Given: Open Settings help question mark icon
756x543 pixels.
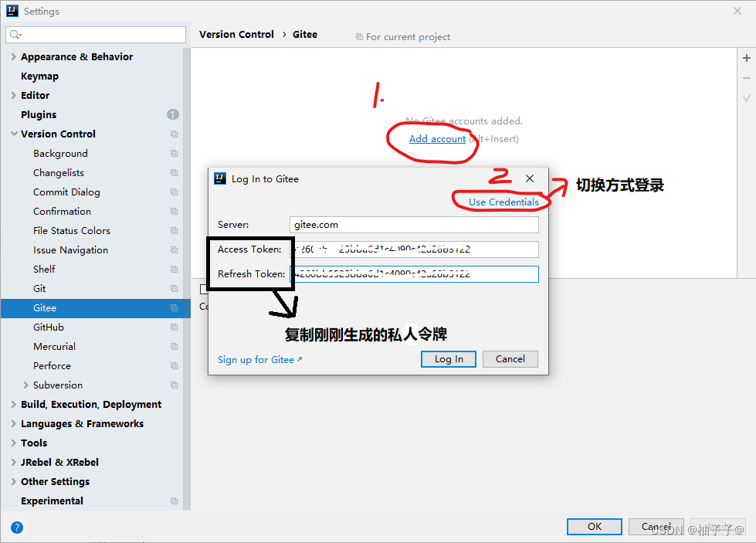Looking at the screenshot, I should point(17,528).
